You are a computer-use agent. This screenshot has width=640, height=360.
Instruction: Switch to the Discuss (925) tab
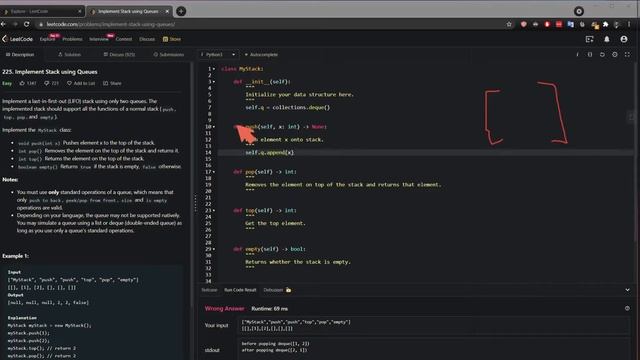[119, 54]
